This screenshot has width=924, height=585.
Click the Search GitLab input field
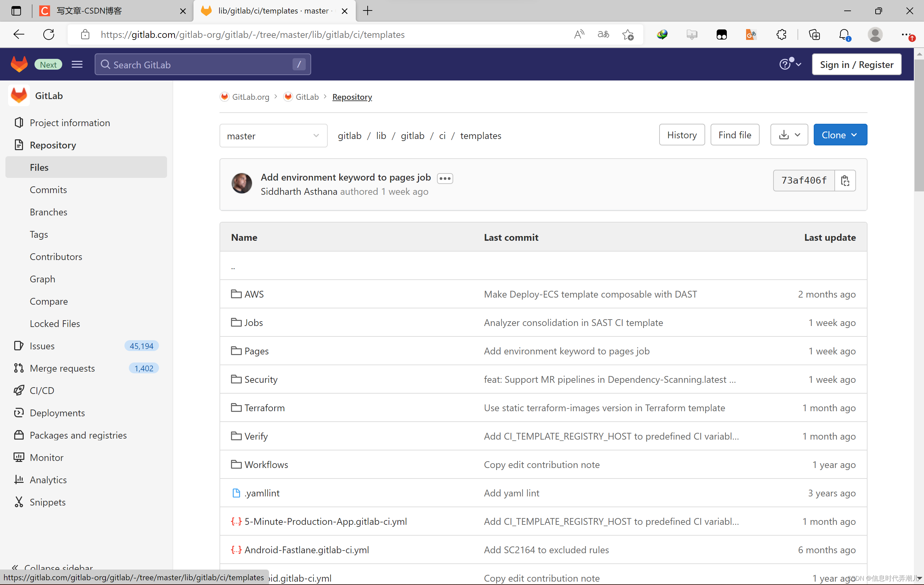(202, 65)
